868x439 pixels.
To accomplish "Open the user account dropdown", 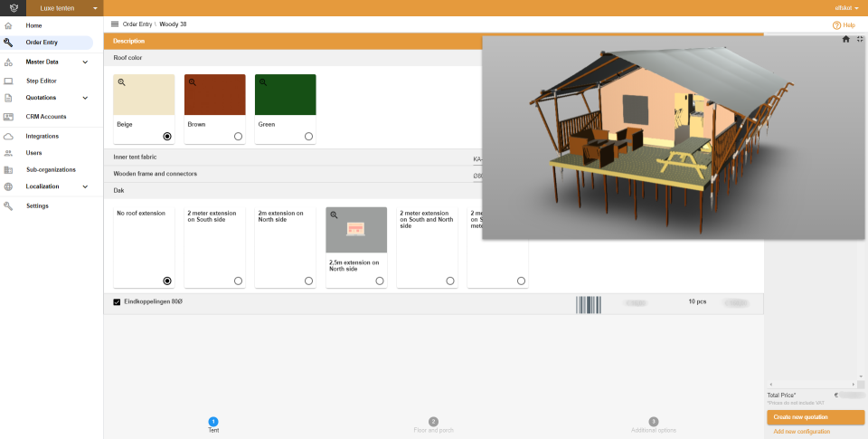I will 847,8.
